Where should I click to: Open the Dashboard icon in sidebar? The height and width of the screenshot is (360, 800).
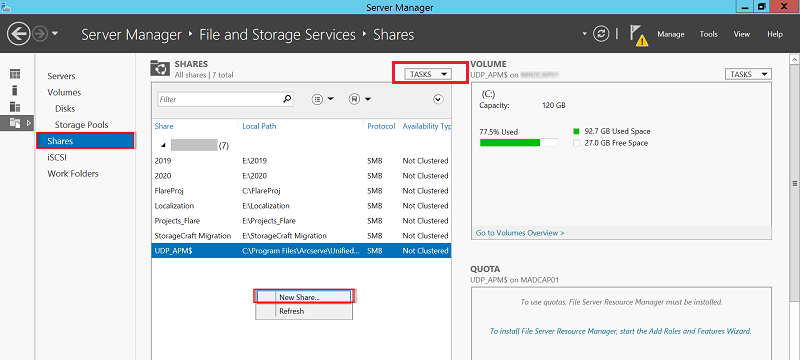[15, 74]
